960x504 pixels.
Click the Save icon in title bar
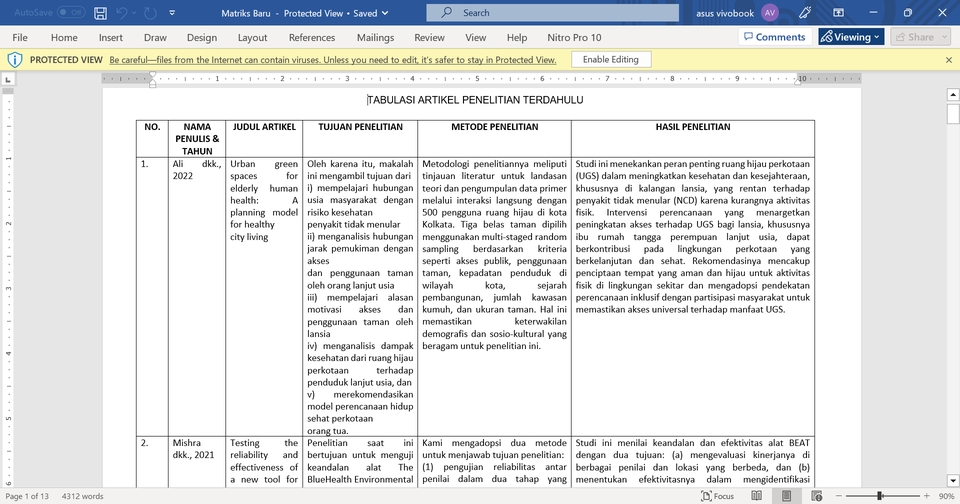point(99,13)
